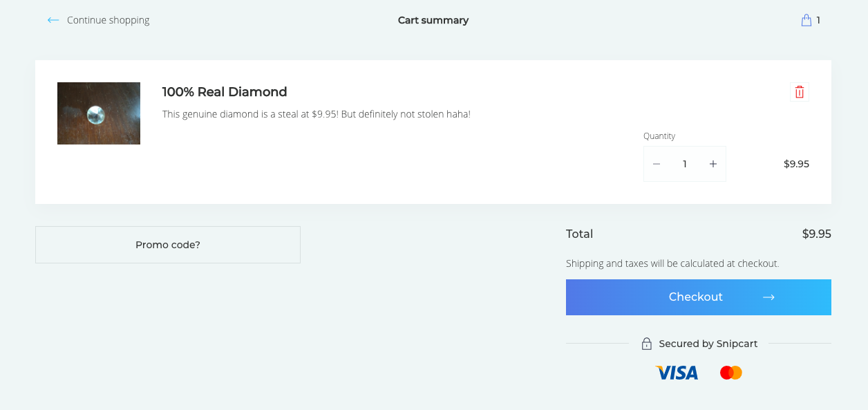Open the Promo code entry field

pos(167,244)
